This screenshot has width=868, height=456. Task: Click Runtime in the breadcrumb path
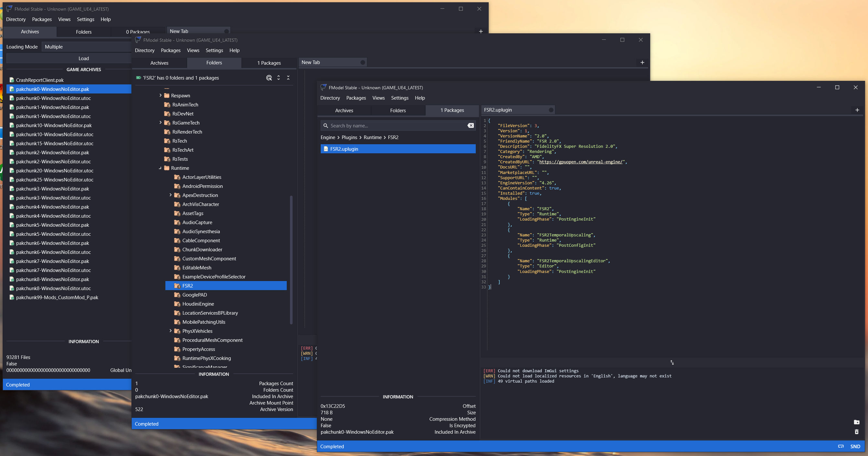click(x=373, y=137)
